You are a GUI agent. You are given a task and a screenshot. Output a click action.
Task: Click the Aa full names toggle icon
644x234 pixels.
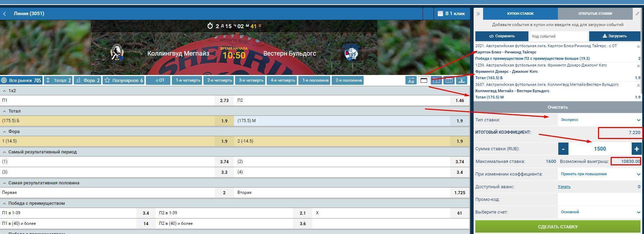click(411, 81)
